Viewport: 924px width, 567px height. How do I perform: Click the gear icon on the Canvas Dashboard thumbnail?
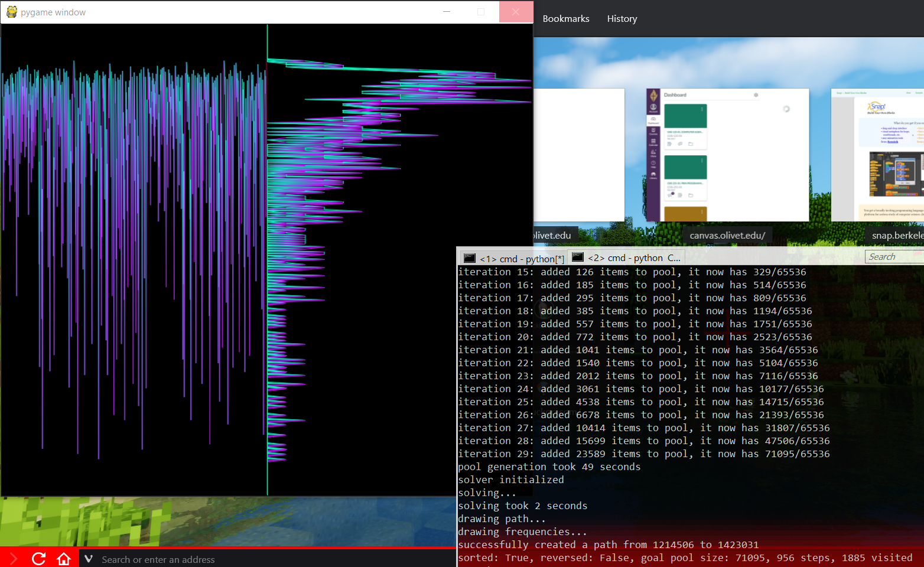(756, 94)
